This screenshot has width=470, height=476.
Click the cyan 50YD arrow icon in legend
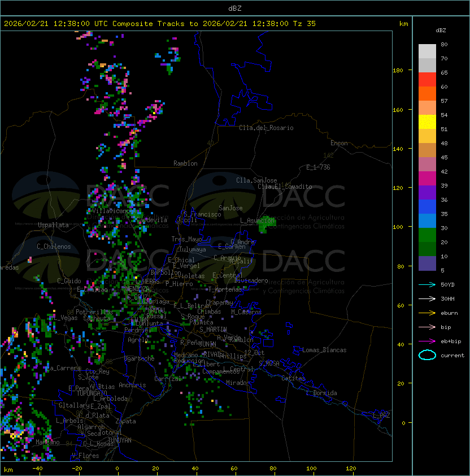pyautogui.click(x=427, y=284)
